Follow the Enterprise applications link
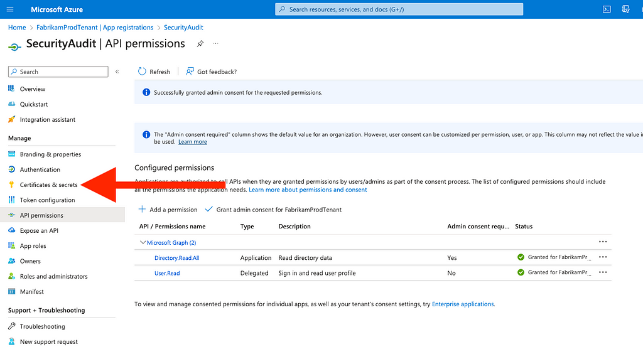Image resolution: width=643 pixels, height=364 pixels. 463,304
